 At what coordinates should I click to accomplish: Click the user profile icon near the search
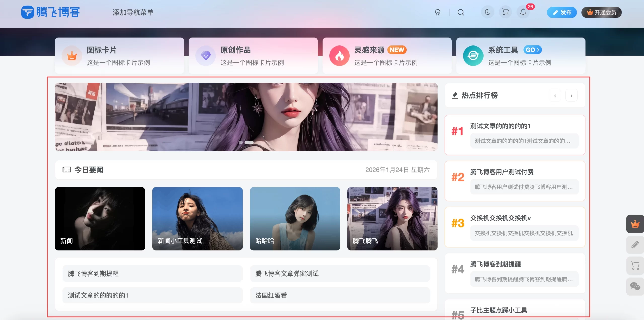(x=438, y=12)
